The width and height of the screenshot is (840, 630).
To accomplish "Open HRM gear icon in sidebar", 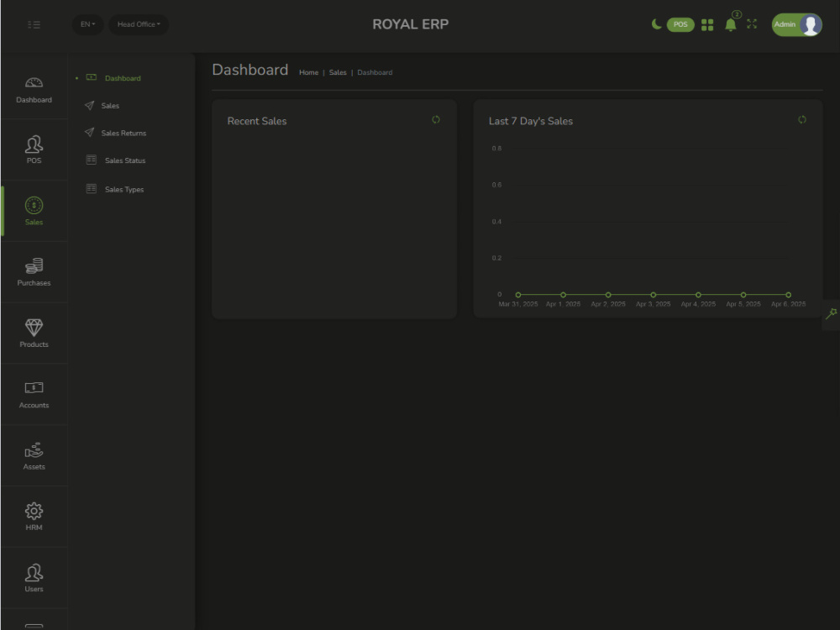I will (x=34, y=511).
